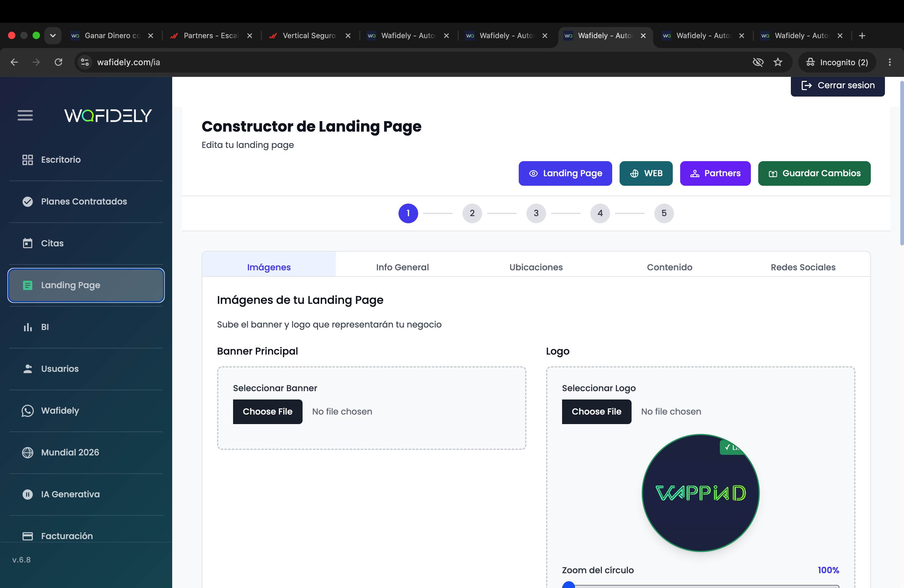
Task: Click the Zoom del círculo slider handle
Action: pos(568,585)
